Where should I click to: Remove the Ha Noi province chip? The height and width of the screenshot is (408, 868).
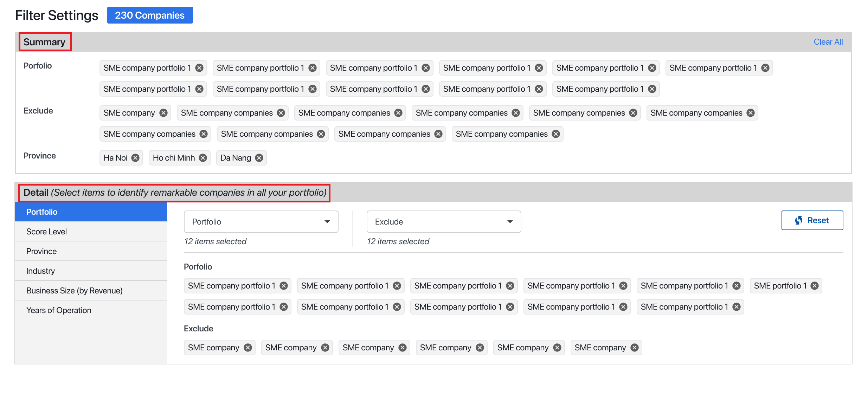(x=135, y=158)
